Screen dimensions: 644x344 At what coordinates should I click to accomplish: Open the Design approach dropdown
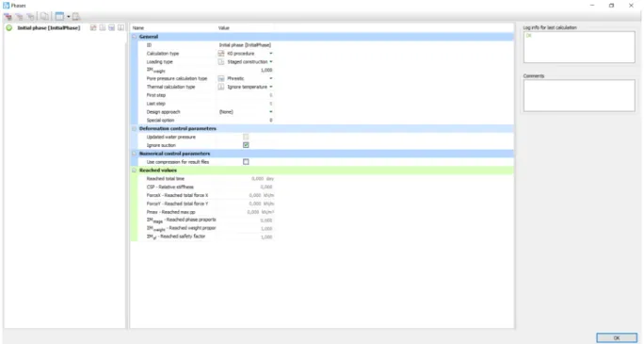[x=270, y=112]
